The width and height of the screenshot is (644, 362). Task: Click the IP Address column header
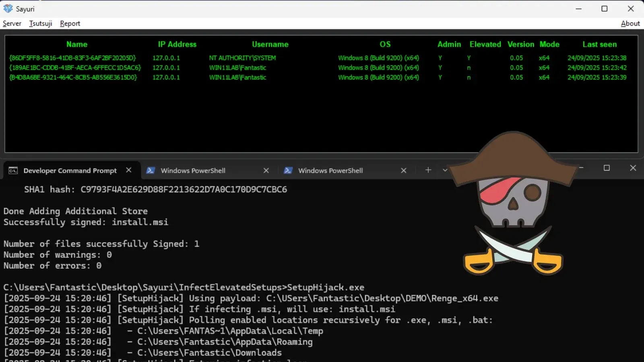[x=177, y=44]
